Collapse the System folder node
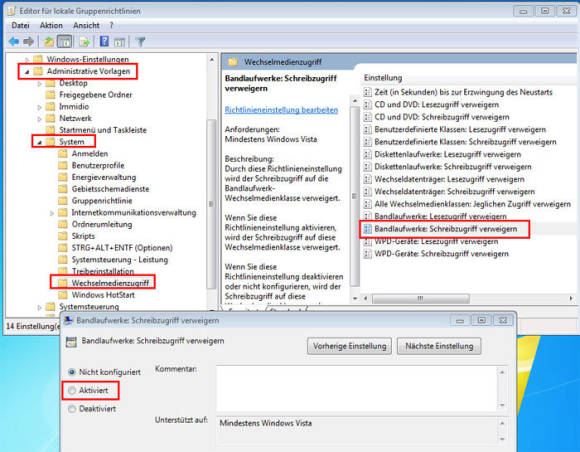This screenshot has width=580, height=452. 39,142
